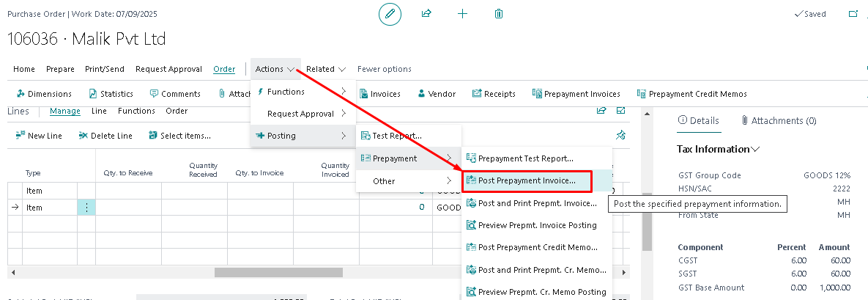This screenshot has width=868, height=300.
Task: Open Invoices action
Action: (379, 94)
